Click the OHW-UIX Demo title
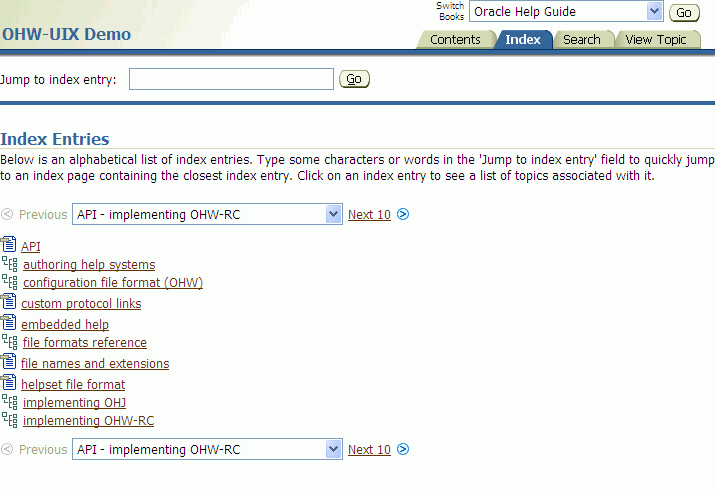 67,34
